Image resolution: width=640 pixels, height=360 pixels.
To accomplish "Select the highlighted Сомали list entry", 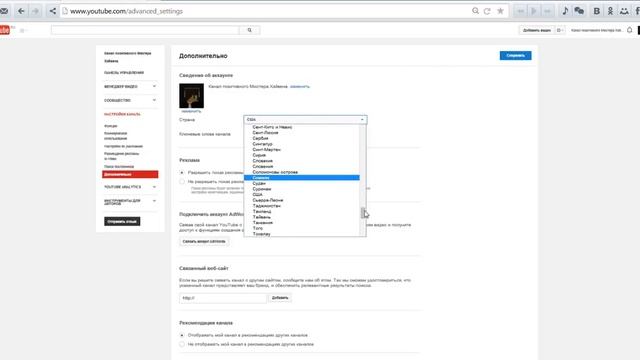I will click(x=302, y=178).
